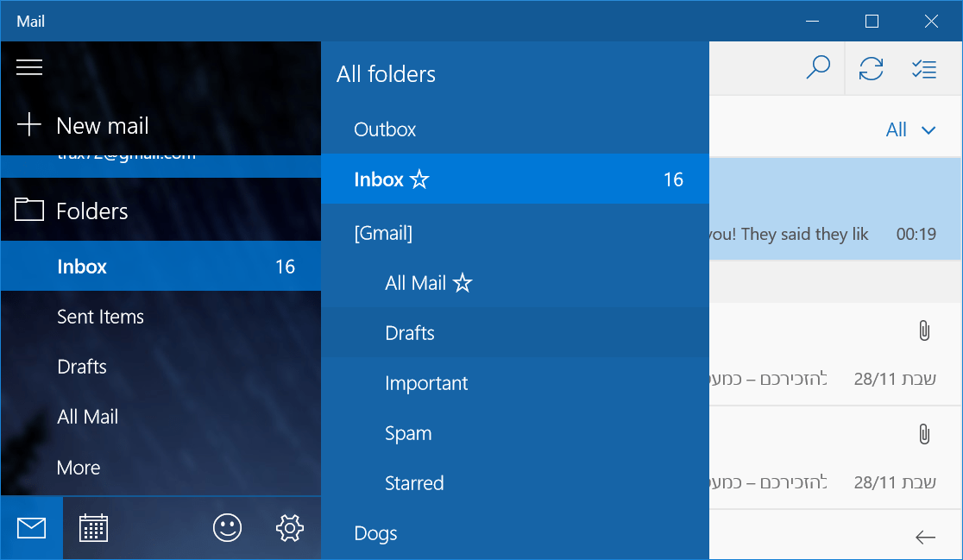
Task: Open Settings with the gear icon
Action: pyautogui.click(x=290, y=527)
